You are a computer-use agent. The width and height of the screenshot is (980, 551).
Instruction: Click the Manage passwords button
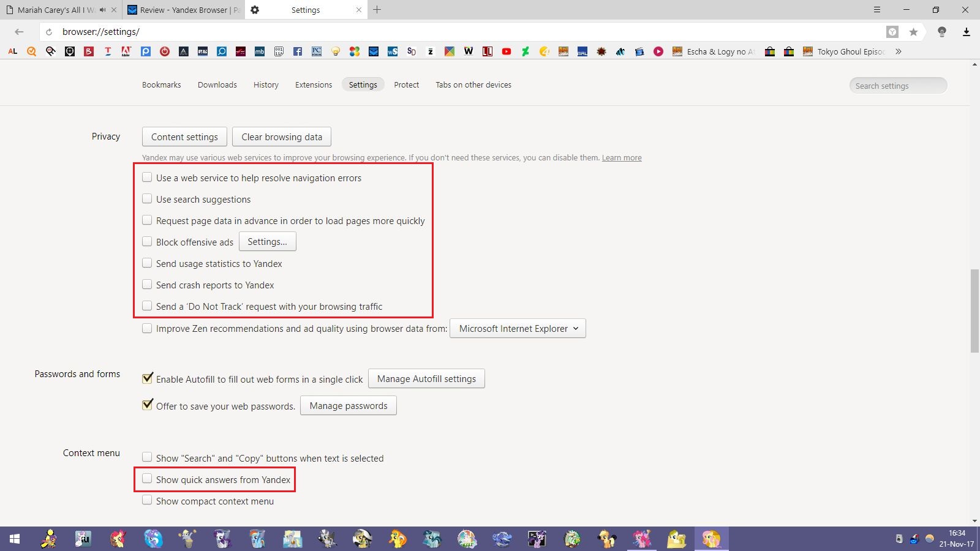(349, 406)
